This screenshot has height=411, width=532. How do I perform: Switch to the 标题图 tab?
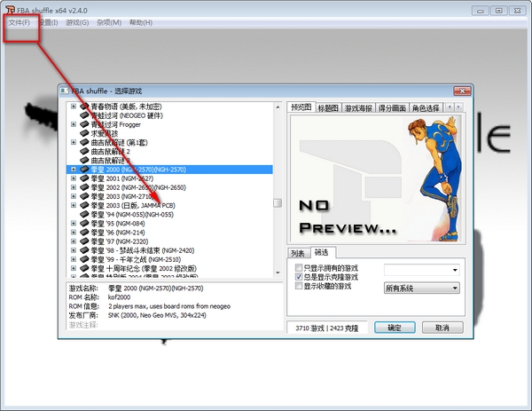328,108
